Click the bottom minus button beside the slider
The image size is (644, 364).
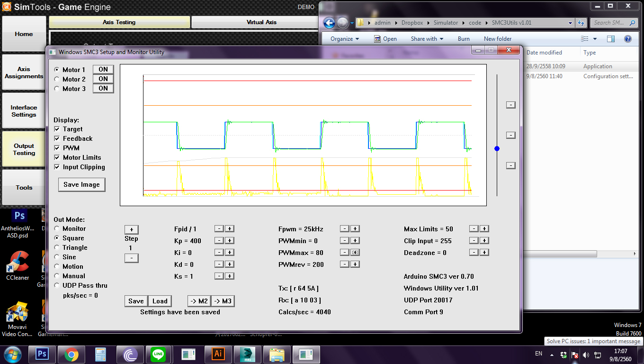(510, 165)
